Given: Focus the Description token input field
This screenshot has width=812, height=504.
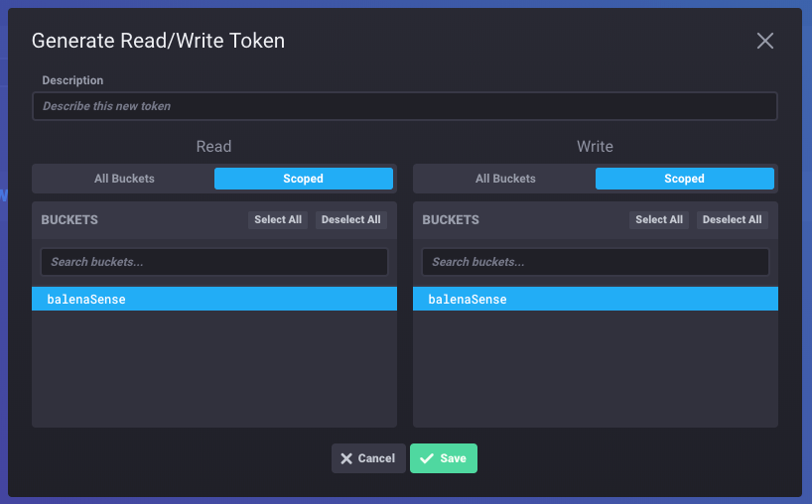Looking at the screenshot, I should pyautogui.click(x=404, y=106).
